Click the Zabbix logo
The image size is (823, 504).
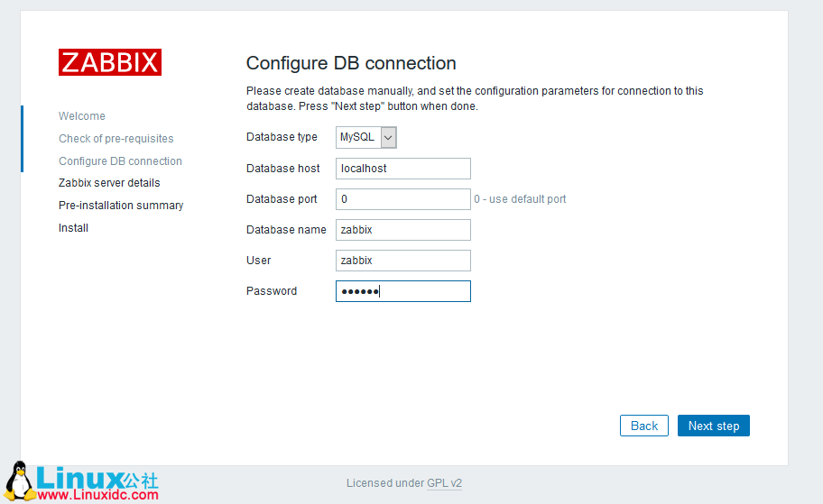(x=110, y=62)
